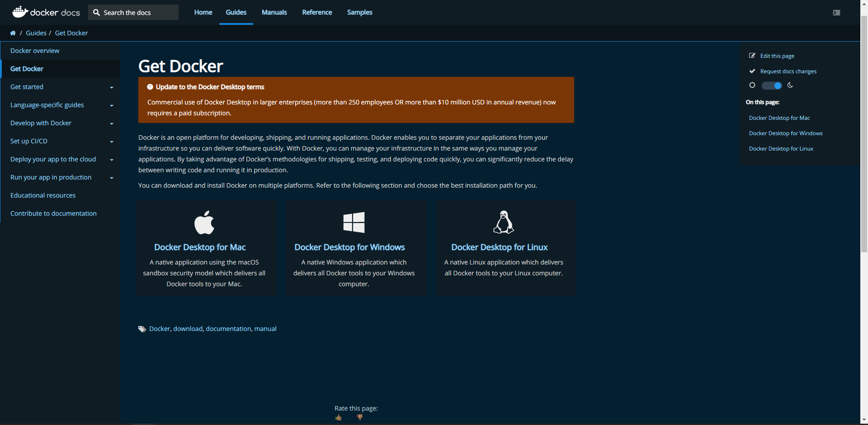Click the home breadcrumb icon
This screenshot has height=425, width=868.
(x=13, y=33)
